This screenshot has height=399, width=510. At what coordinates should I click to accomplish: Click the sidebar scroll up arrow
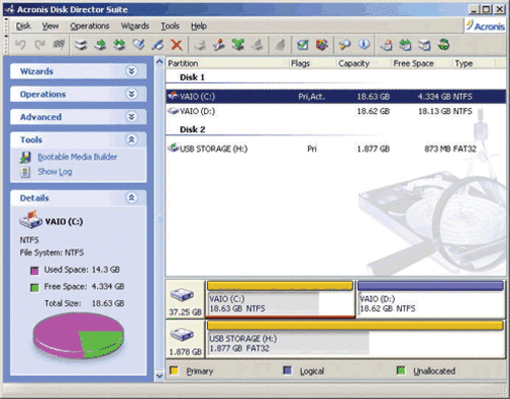point(160,62)
